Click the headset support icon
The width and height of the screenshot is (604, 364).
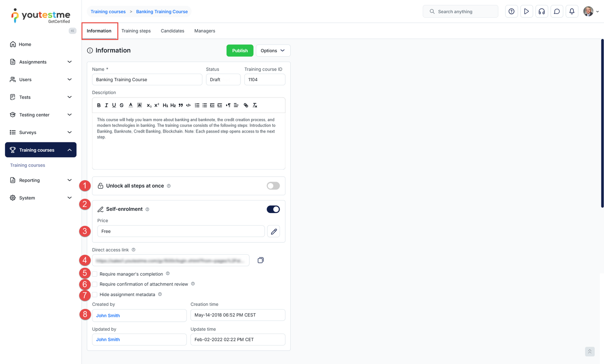(x=541, y=12)
